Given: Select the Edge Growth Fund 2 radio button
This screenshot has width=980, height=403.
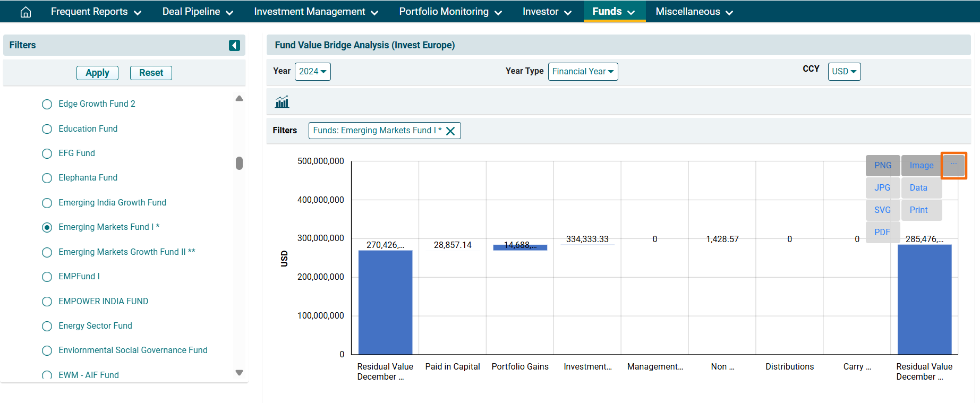Looking at the screenshot, I should [47, 104].
